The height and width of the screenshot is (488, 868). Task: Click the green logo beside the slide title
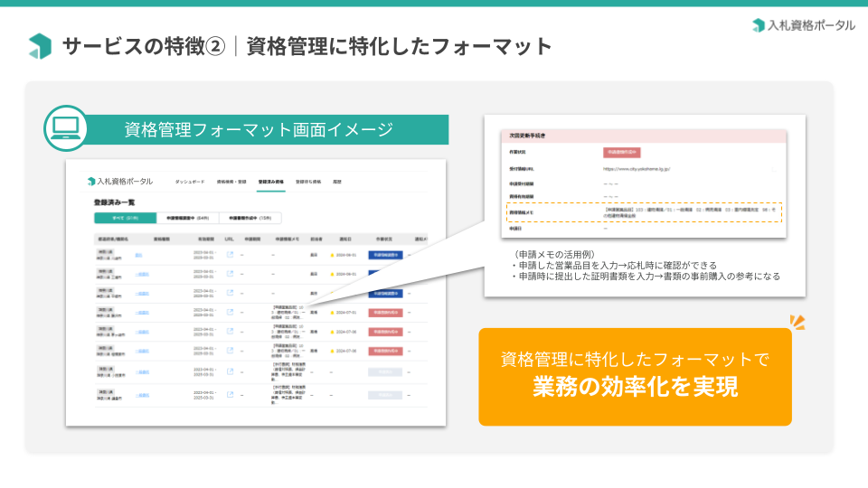click(40, 46)
